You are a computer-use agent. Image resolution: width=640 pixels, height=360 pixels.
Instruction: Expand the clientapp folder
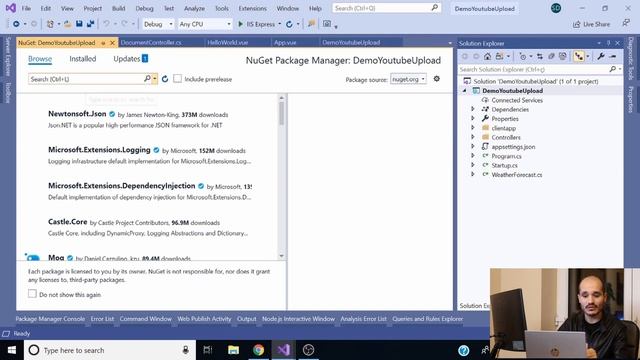(x=473, y=128)
